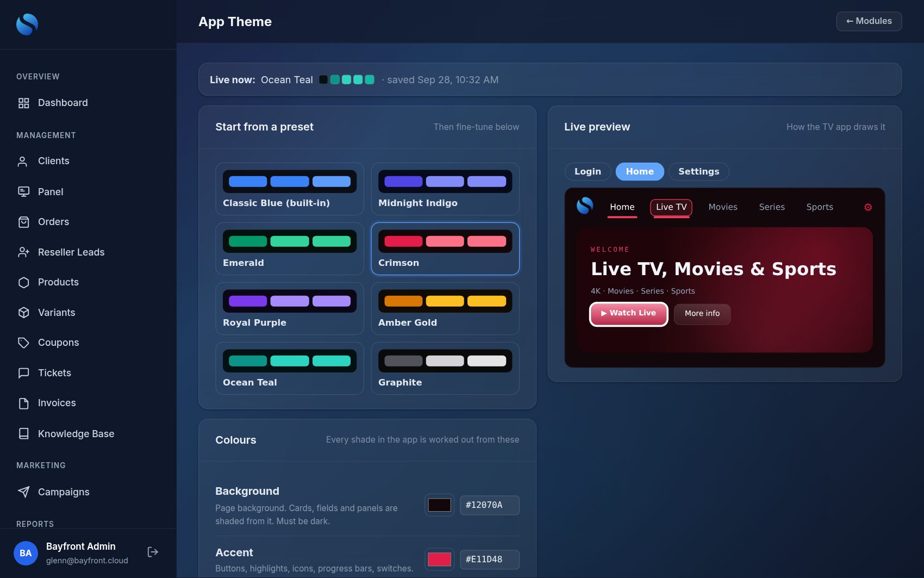Open Reseller Leads via its user-plus icon
The image size is (924, 578).
coord(23,252)
